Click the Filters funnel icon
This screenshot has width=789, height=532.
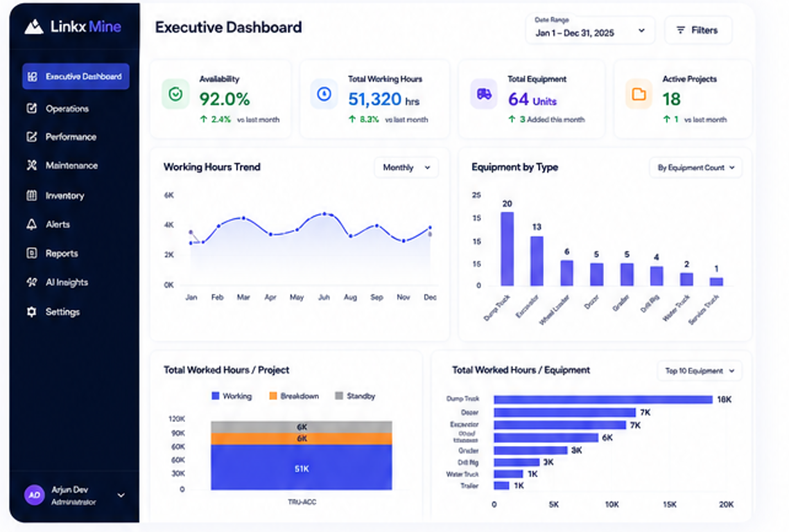[x=681, y=30]
